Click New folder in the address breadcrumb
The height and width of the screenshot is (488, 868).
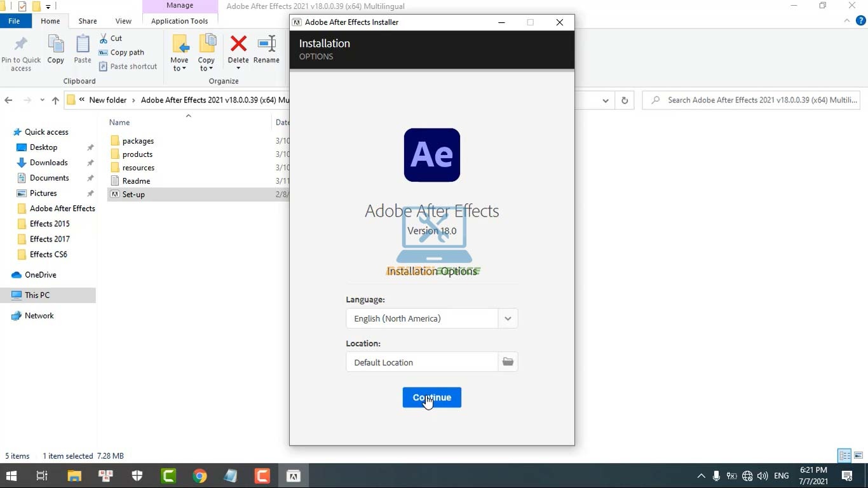(107, 100)
